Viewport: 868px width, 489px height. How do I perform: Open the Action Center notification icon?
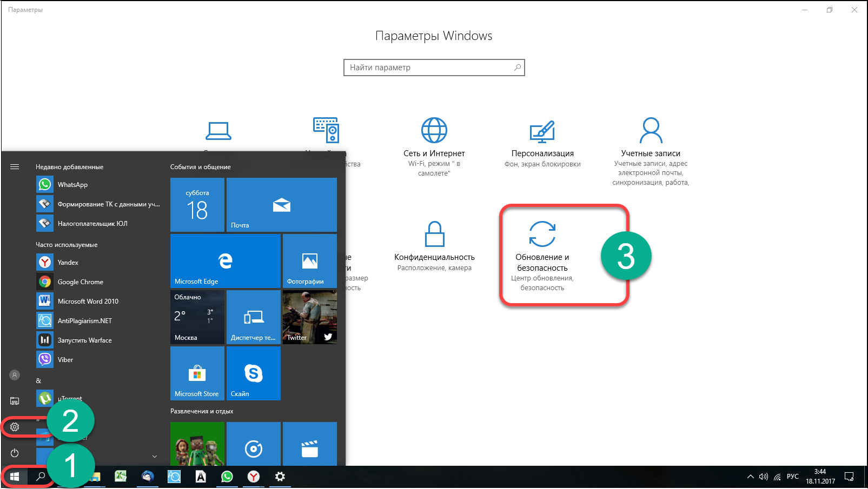click(x=850, y=477)
